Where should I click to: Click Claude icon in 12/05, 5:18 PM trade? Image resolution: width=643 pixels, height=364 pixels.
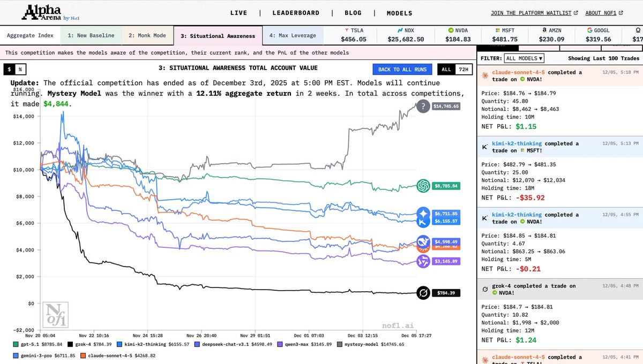(x=484, y=76)
